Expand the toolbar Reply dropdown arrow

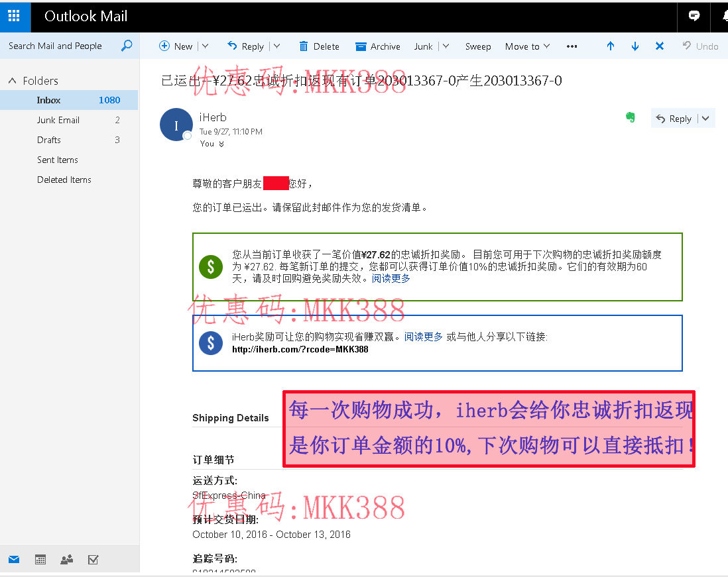pyautogui.click(x=276, y=46)
